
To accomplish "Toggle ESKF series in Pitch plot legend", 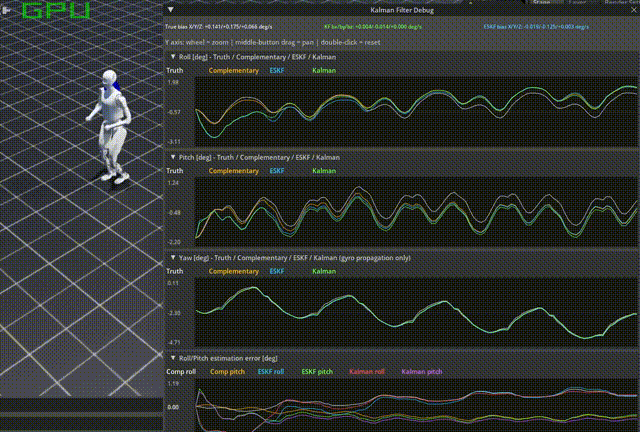I will (277, 171).
